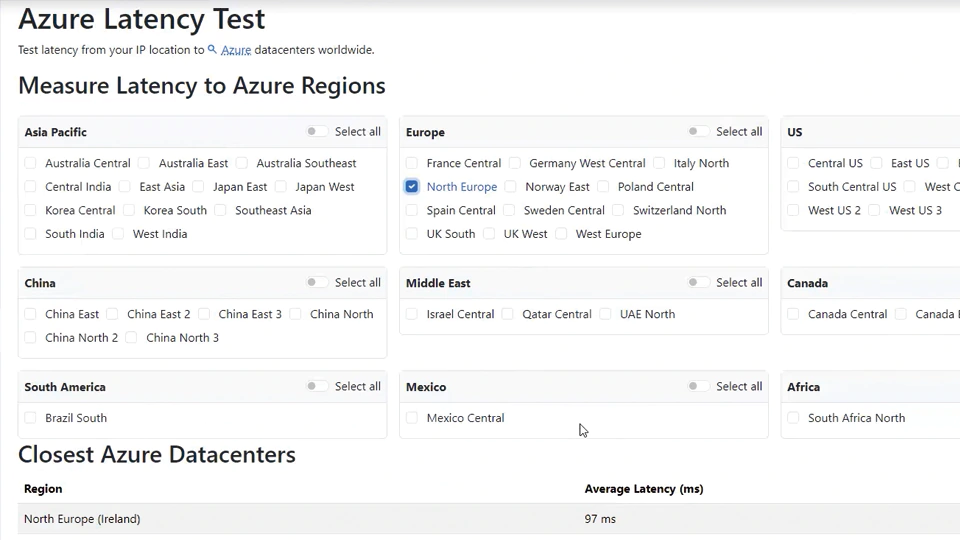Screen dimensions: 960x540
Task: Check the West US 2 checkbox
Action: (x=793, y=210)
